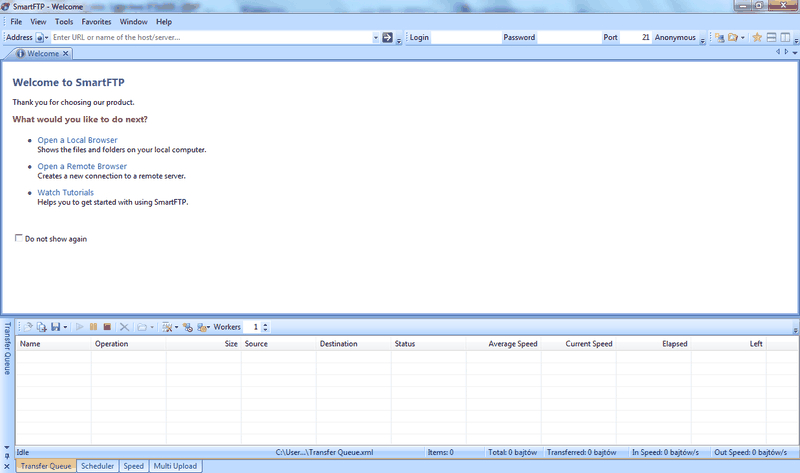Expand the queue tools dropdown arrow
The width and height of the screenshot is (800, 473).
(177, 327)
